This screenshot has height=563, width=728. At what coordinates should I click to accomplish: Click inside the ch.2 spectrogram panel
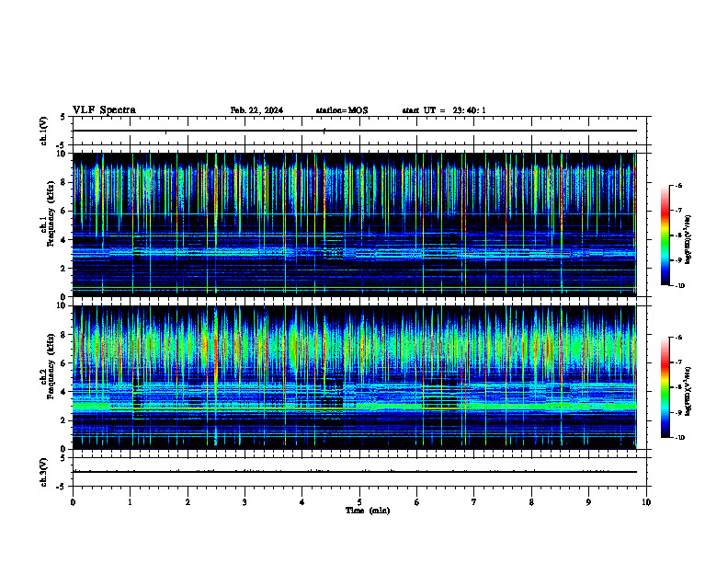click(355, 377)
